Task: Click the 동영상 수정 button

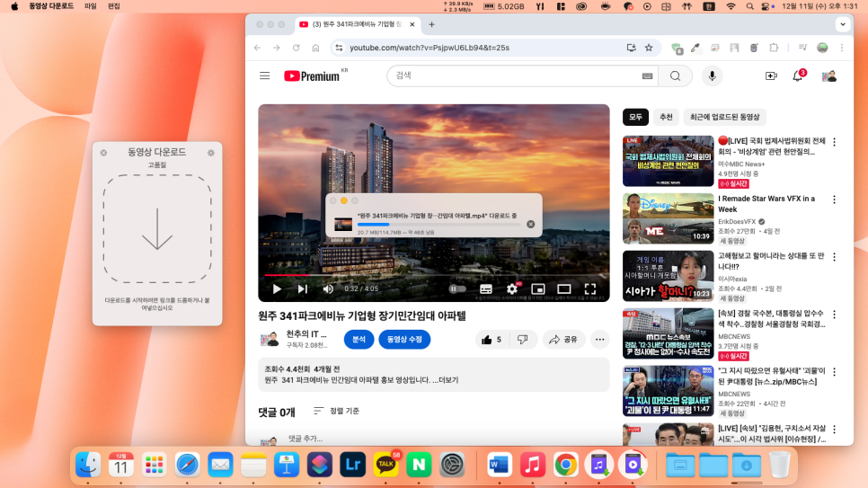Action: pyautogui.click(x=404, y=340)
